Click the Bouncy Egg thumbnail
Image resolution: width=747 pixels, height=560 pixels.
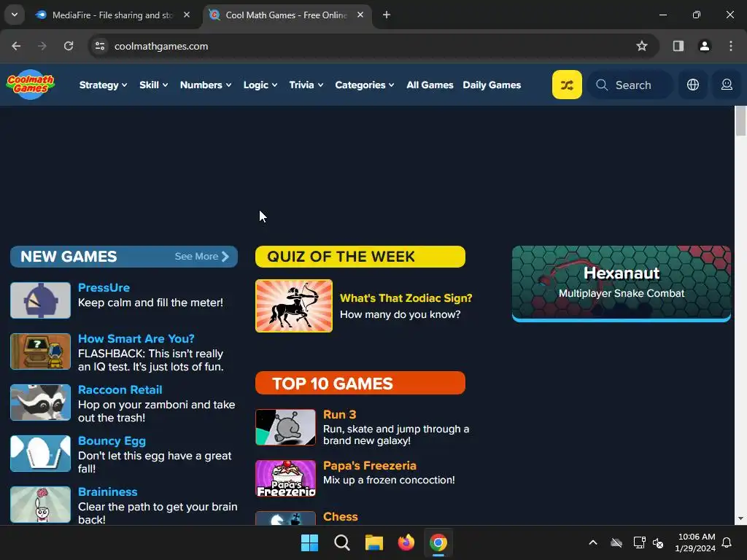(41, 454)
